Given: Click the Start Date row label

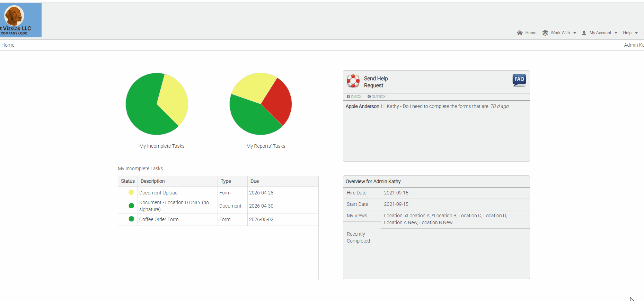Looking at the screenshot, I should [x=358, y=204].
